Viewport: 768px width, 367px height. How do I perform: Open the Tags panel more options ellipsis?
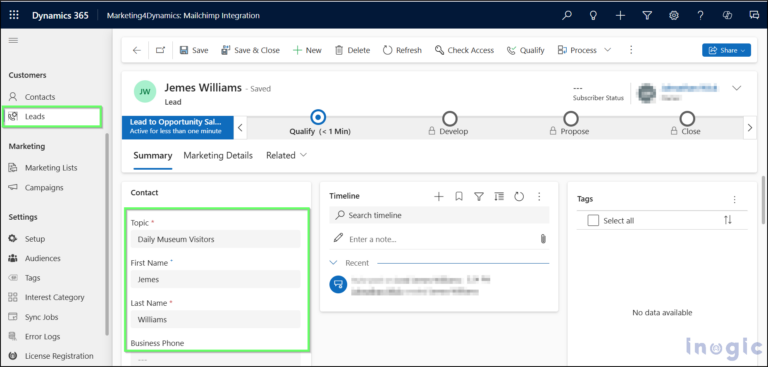click(x=734, y=199)
